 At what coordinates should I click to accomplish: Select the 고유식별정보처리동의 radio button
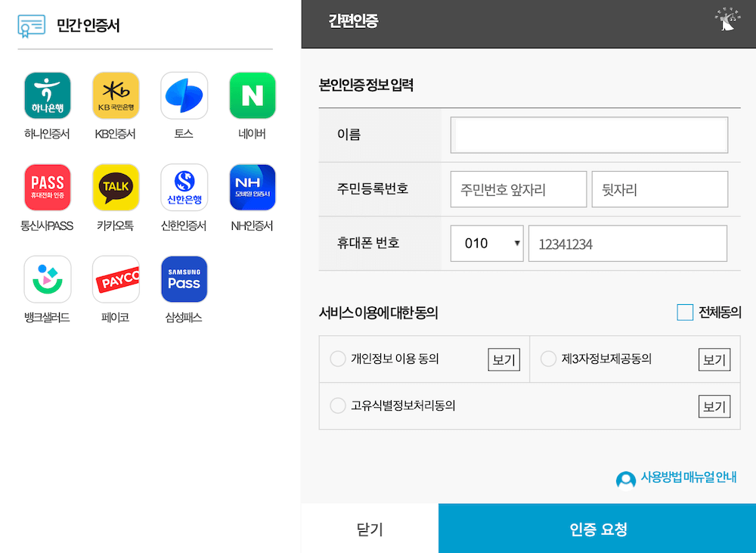pyautogui.click(x=338, y=405)
